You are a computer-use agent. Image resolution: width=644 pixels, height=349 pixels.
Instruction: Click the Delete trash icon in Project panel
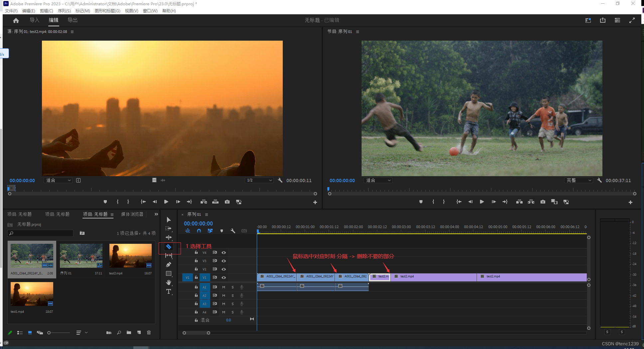coord(149,332)
